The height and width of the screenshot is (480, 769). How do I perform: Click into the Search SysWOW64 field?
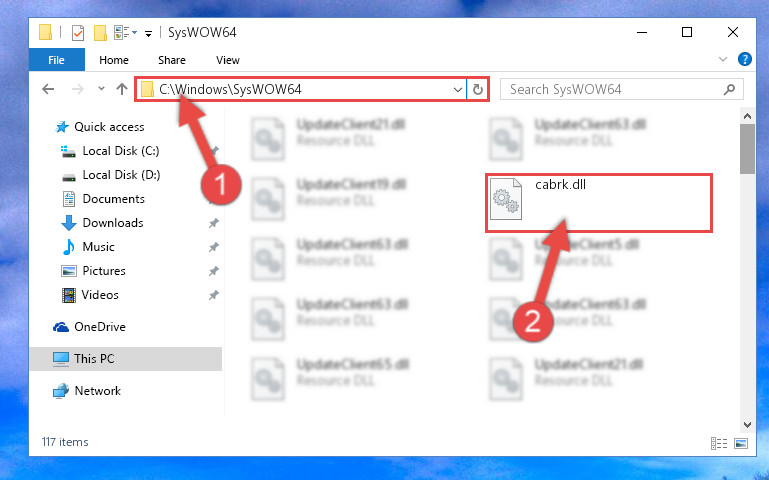(613, 89)
